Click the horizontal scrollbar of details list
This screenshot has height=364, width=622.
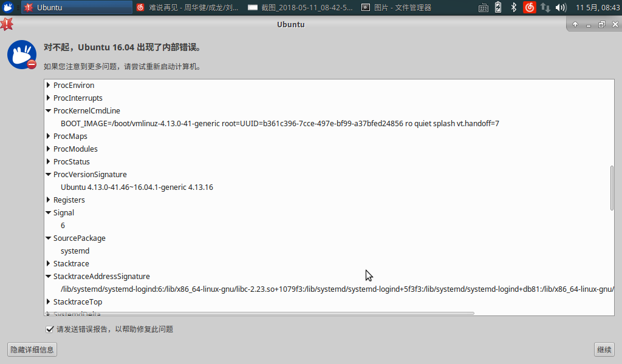pos(260,313)
